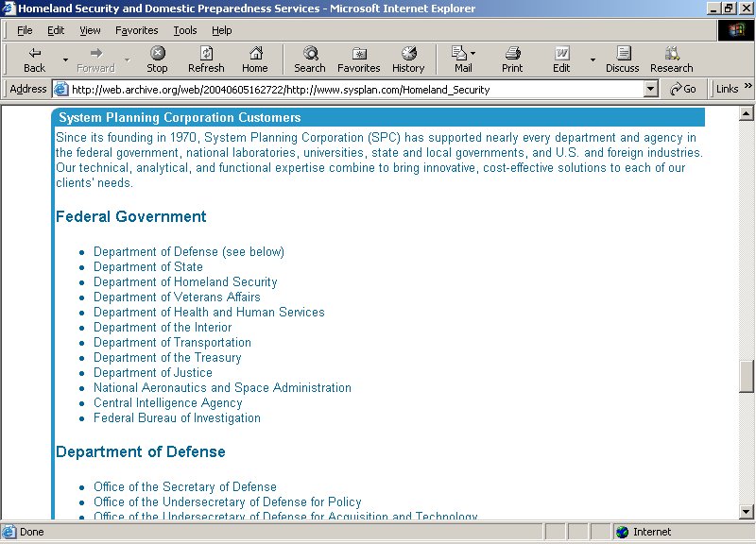Image resolution: width=756 pixels, height=544 pixels.
Task: Launch the Research toolbar button
Action: click(672, 59)
